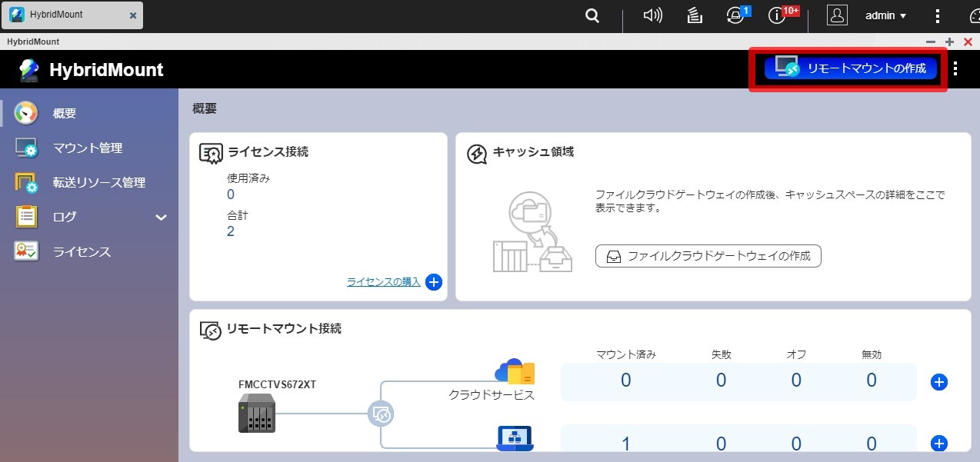Open the search magnifier in top bar
Image resolution: width=980 pixels, height=462 pixels.
[x=592, y=15]
